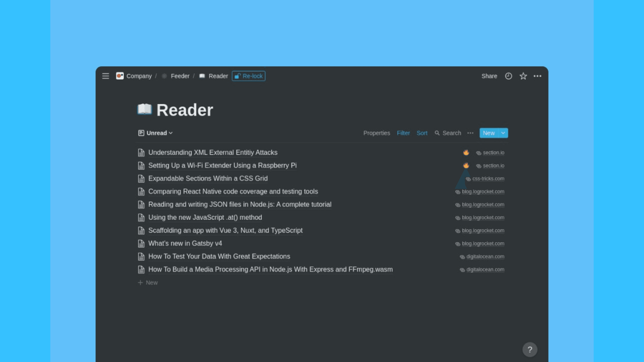Open digitalocean.com link on Great Expectations row

(x=485, y=257)
